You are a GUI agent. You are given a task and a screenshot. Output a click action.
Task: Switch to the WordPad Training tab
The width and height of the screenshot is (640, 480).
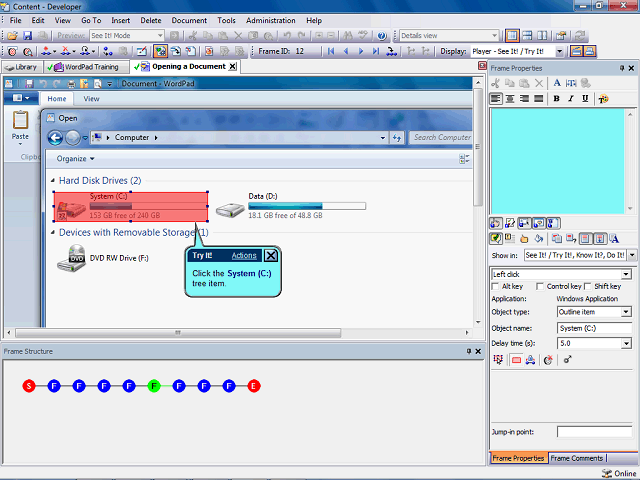point(86,67)
